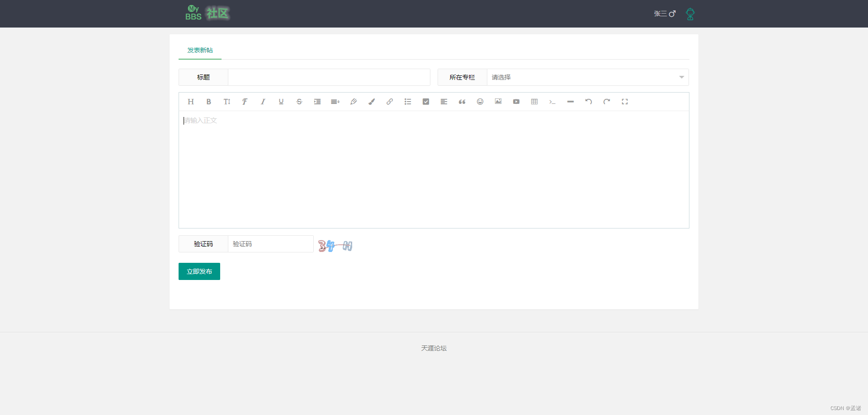Image resolution: width=868 pixels, height=415 pixels.
Task: Click the indent icon
Action: [x=317, y=102]
